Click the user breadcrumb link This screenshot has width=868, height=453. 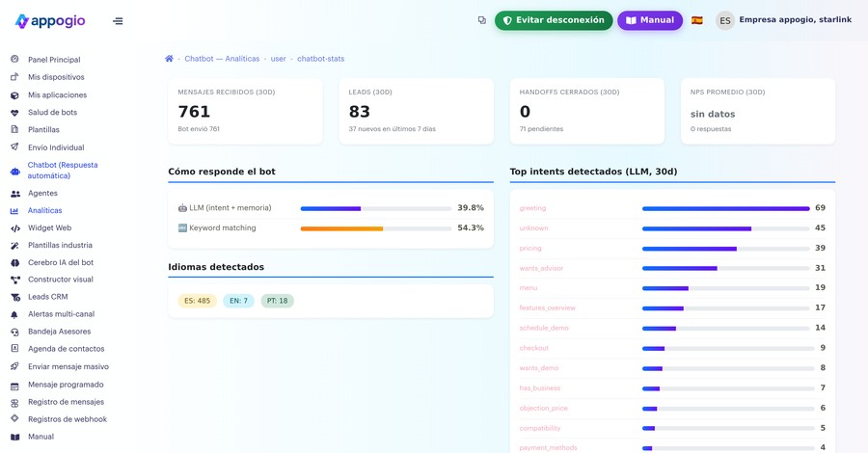279,59
